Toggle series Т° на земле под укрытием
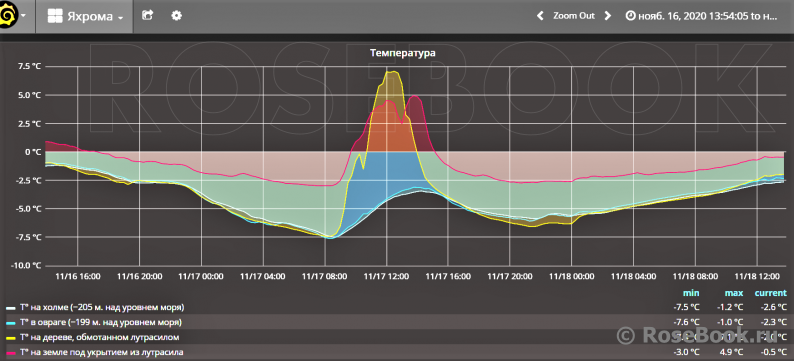 click(x=101, y=351)
